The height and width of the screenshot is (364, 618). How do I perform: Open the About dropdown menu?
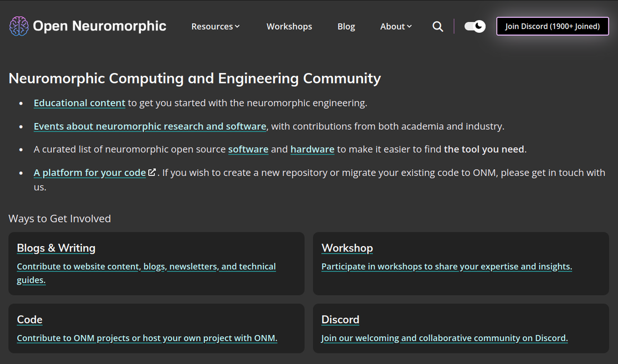point(395,26)
